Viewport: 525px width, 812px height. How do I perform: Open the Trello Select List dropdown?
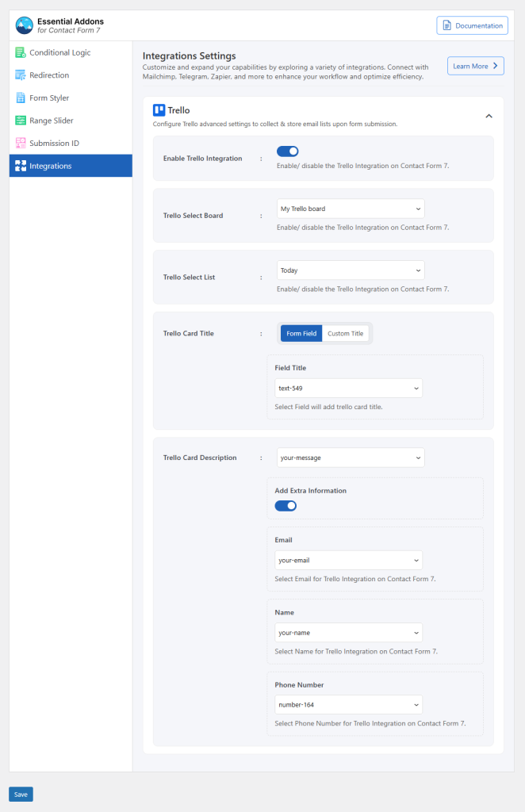(x=351, y=270)
